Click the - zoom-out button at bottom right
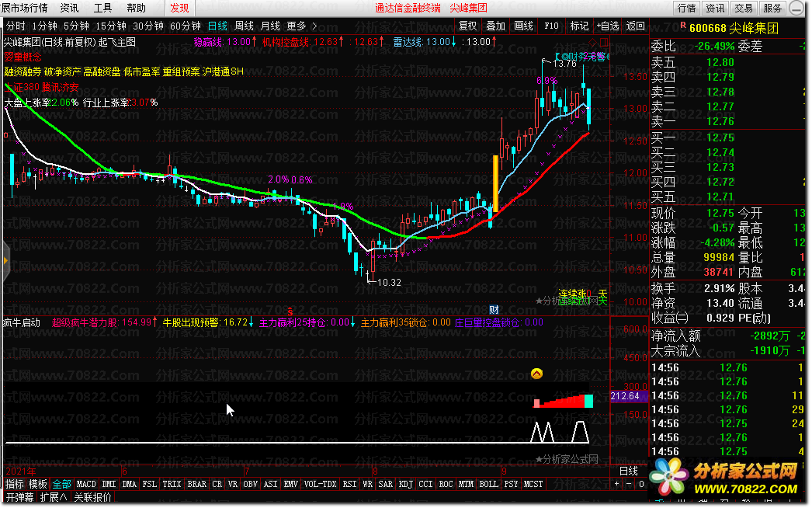 point(629,484)
